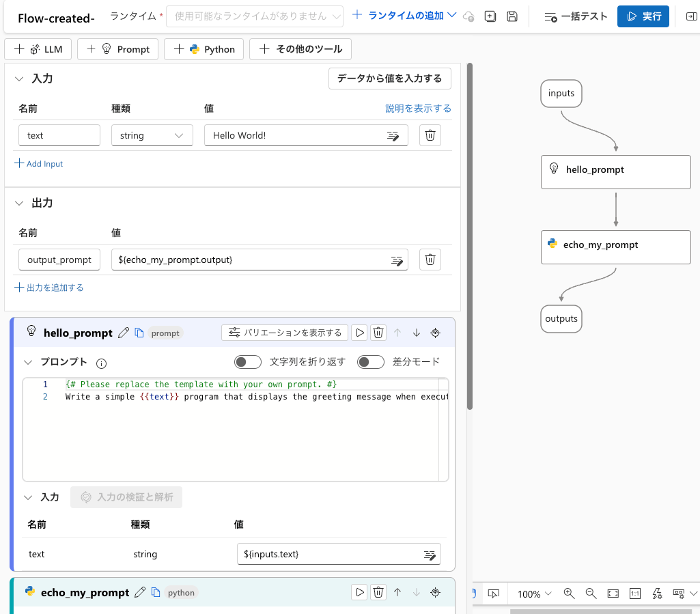This screenshot has height=614, width=700.
Task: Open the 100% zoom level dropdown
Action: point(533,594)
